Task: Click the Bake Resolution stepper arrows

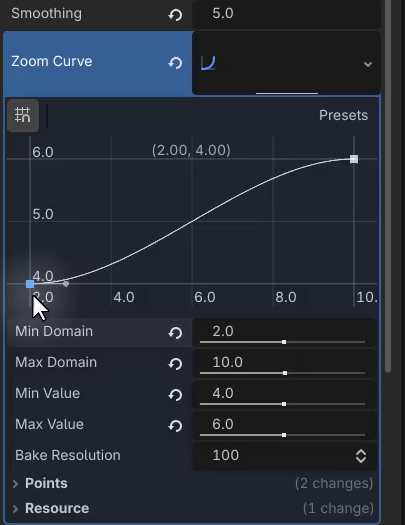Action: [361, 456]
